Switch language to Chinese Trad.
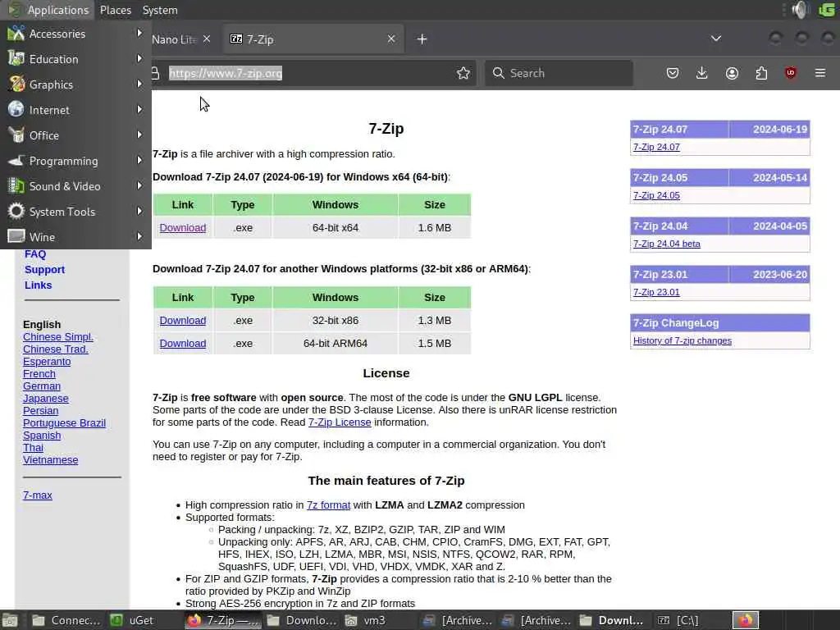This screenshot has height=630, width=840. (x=56, y=349)
